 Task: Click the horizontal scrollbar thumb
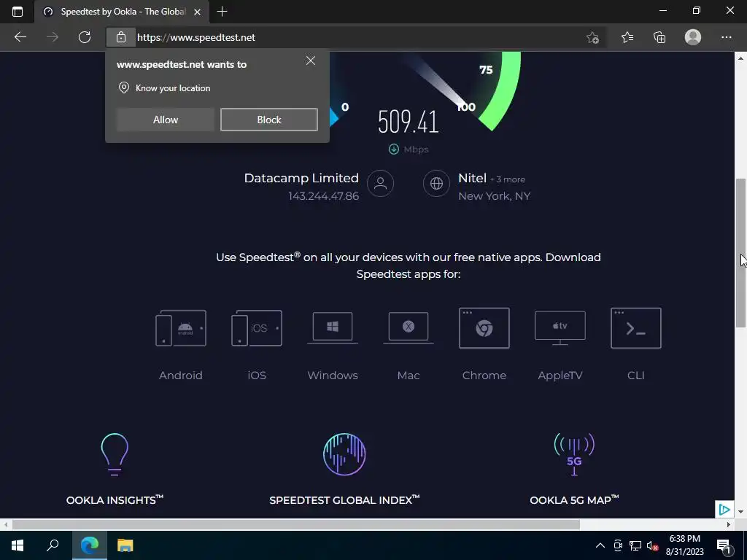pos(296,525)
